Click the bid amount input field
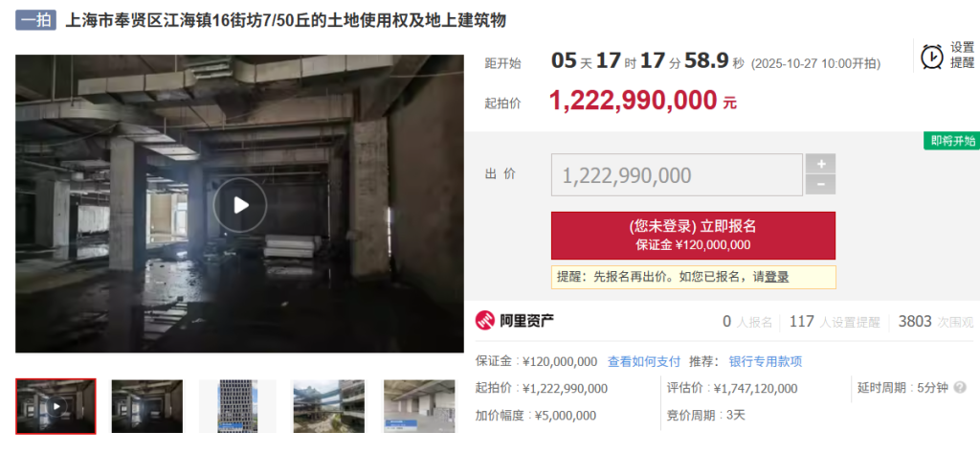This screenshot has width=980, height=455. tap(677, 175)
